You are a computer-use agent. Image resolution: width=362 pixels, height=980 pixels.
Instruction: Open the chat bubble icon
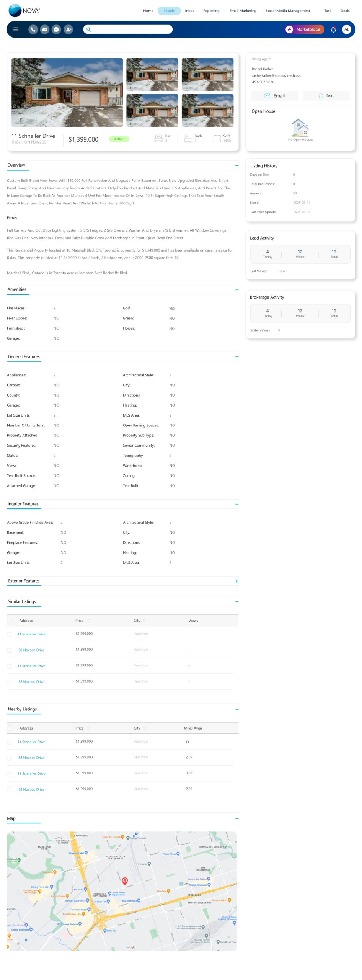click(x=56, y=29)
